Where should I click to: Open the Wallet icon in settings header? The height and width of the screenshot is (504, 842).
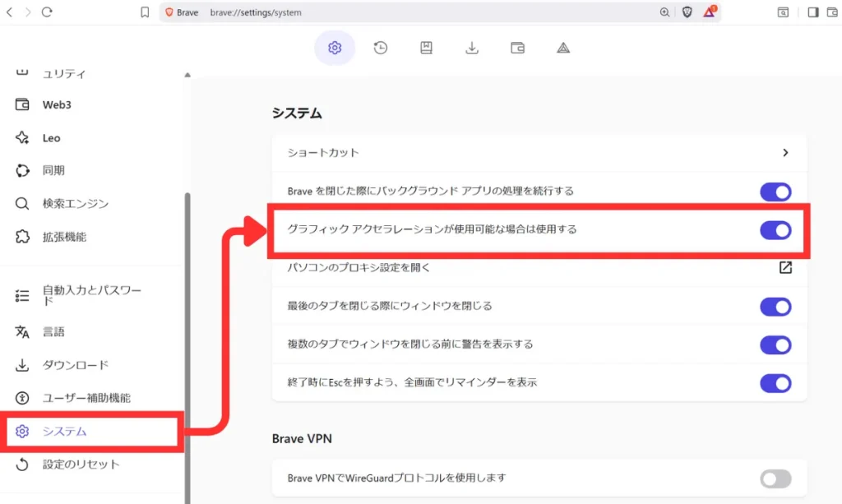(x=517, y=48)
